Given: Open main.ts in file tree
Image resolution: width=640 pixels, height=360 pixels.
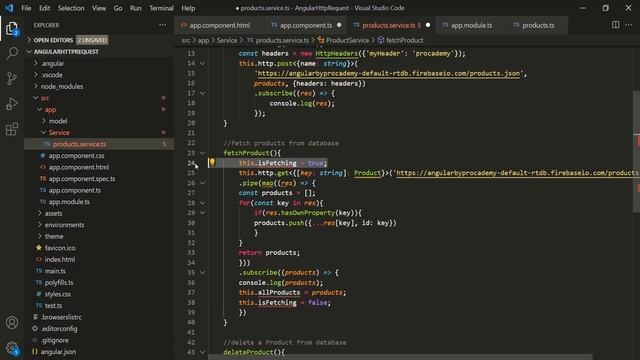Looking at the screenshot, I should pyautogui.click(x=55, y=271).
